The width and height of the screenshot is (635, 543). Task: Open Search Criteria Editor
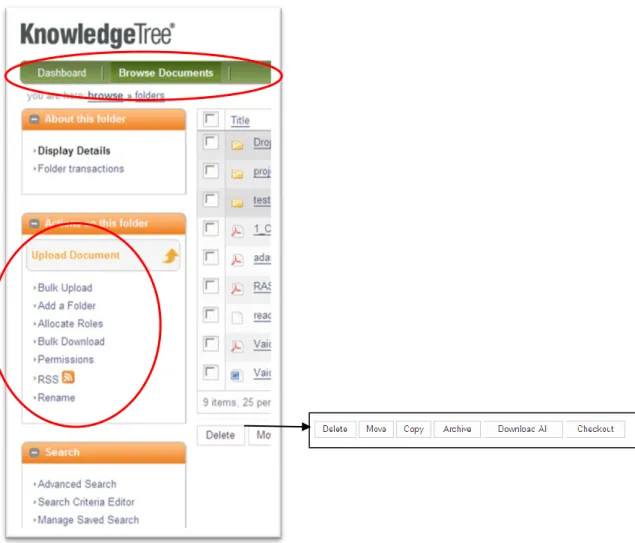[x=86, y=502]
